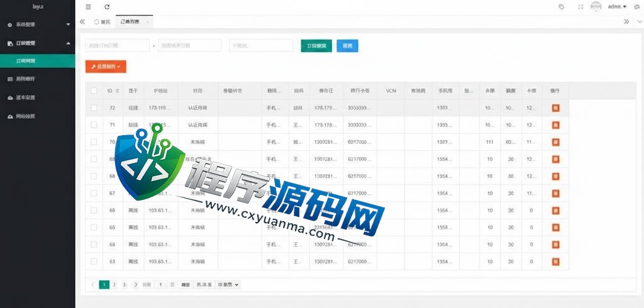
Task: Click the start date input field
Action: [x=118, y=46]
